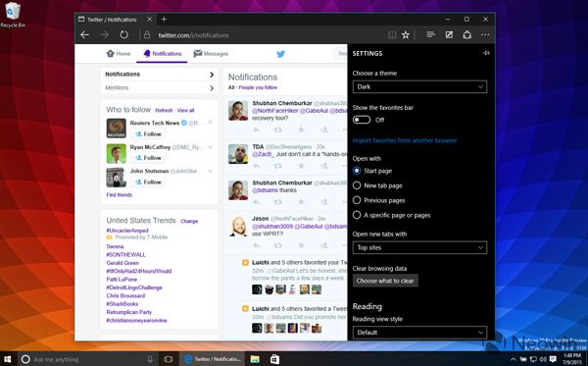Open Shubhan Chemburkar's avatar on first tweet

tap(238, 110)
